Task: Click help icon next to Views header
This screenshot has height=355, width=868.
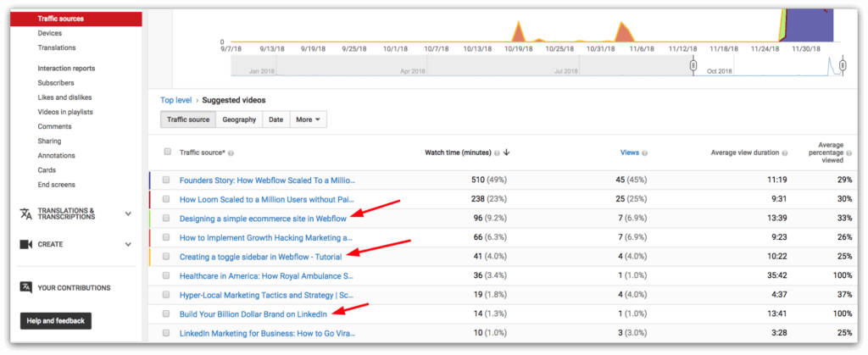Action: point(645,153)
